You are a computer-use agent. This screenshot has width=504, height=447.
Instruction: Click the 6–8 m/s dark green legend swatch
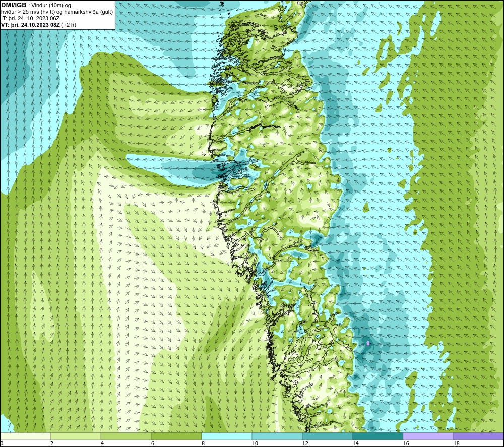point(176,436)
